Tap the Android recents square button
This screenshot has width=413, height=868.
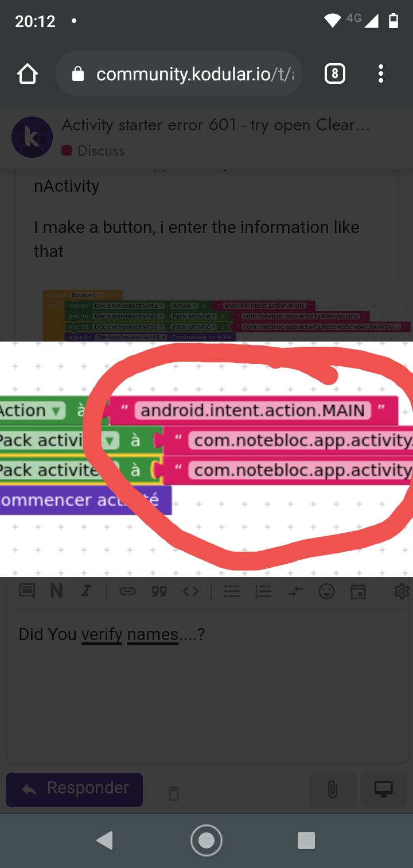(306, 840)
